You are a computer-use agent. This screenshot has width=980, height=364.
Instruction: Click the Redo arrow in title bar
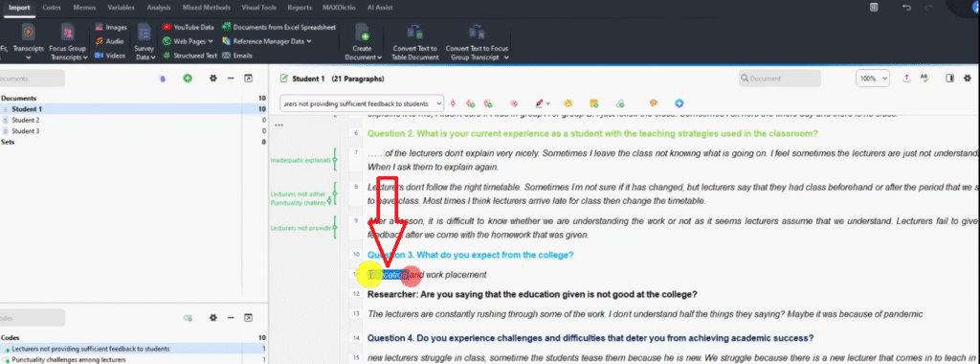(928, 7)
